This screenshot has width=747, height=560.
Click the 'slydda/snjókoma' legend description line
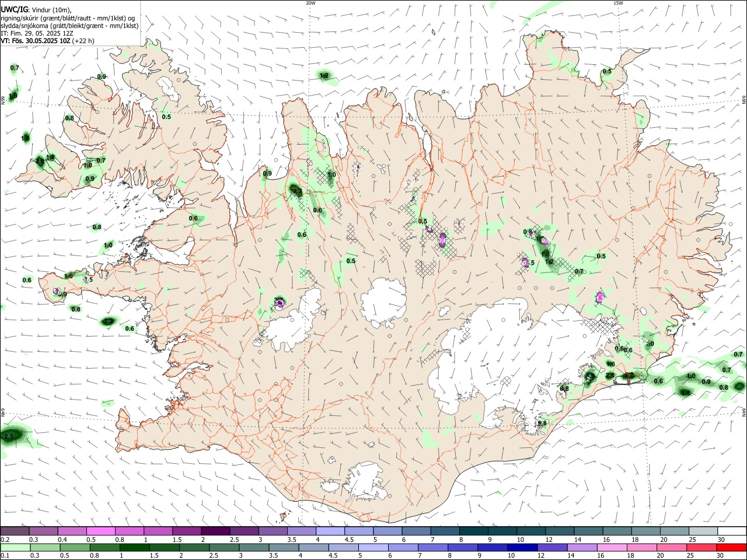click(x=69, y=26)
